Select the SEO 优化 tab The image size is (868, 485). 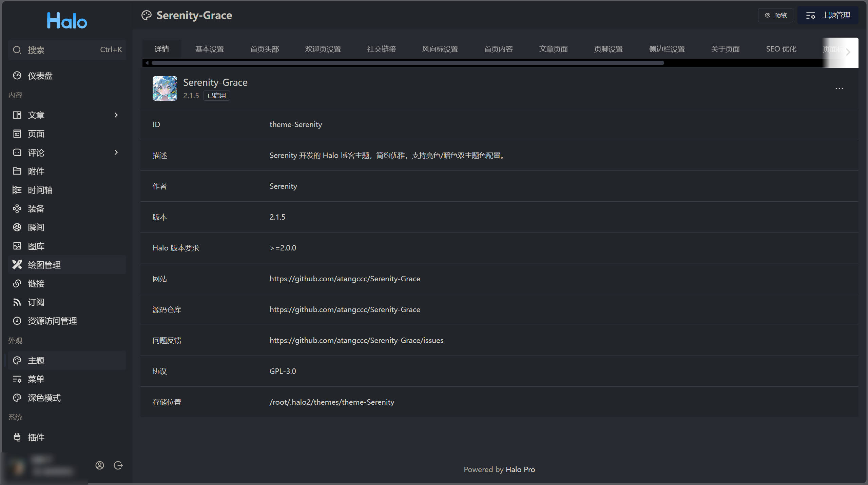pyautogui.click(x=781, y=49)
